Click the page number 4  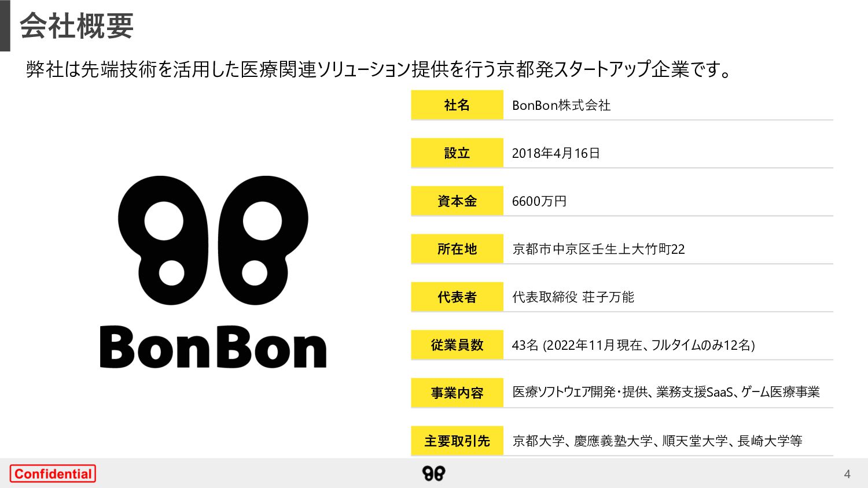pos(847,474)
